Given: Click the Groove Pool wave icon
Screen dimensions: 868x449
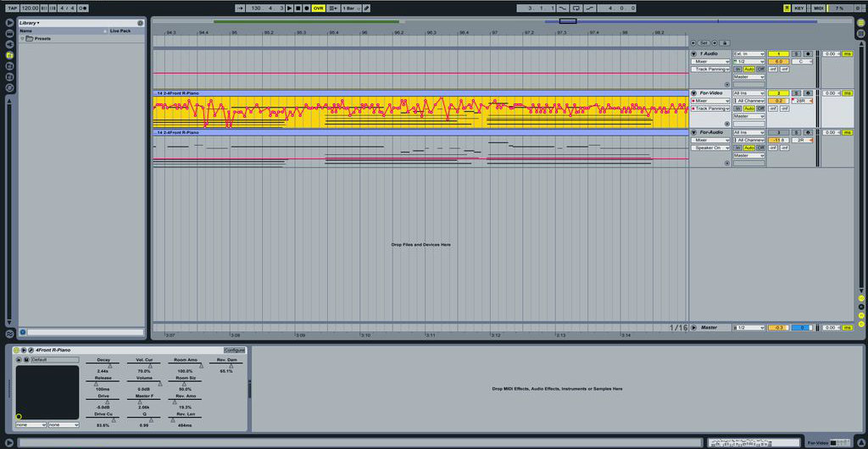Looking at the screenshot, I should pos(9,334).
